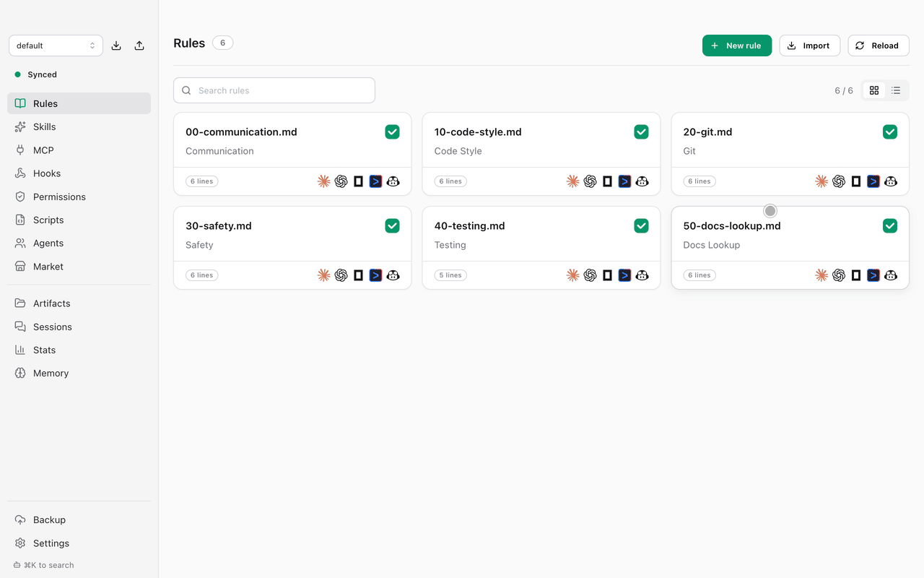The width and height of the screenshot is (924, 578).
Task: Select Permissions in the sidebar
Action: pos(79,197)
